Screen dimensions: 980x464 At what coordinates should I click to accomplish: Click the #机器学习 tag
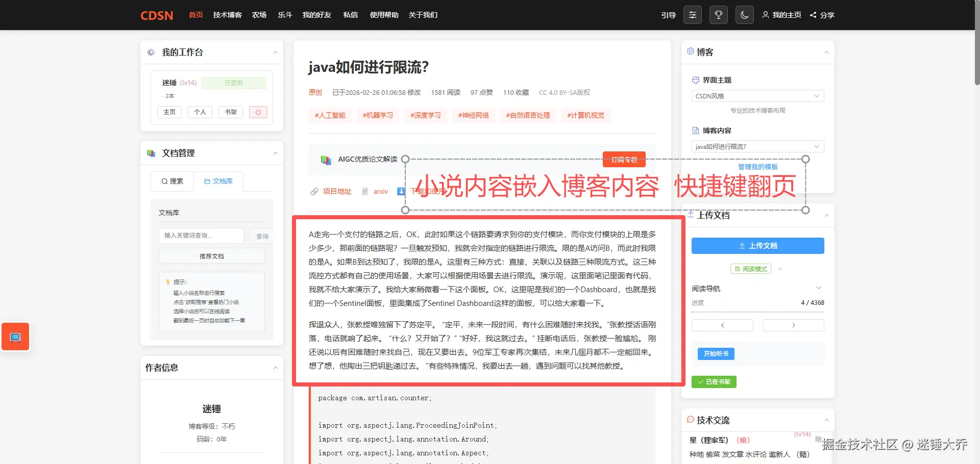(378, 115)
